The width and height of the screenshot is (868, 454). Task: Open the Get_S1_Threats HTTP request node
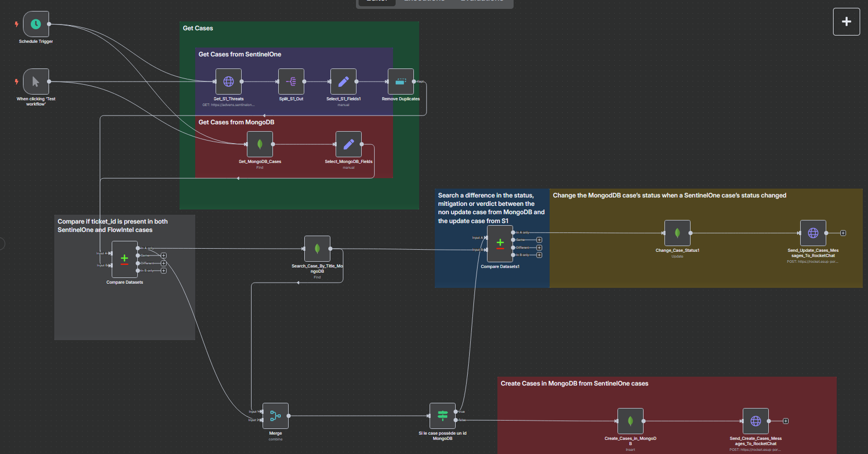click(229, 82)
